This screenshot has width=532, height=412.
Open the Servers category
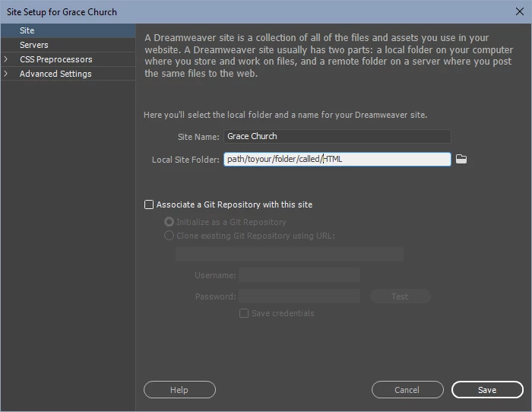click(68, 45)
